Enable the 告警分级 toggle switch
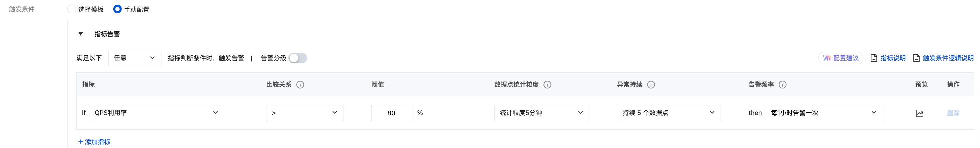 coord(298,58)
